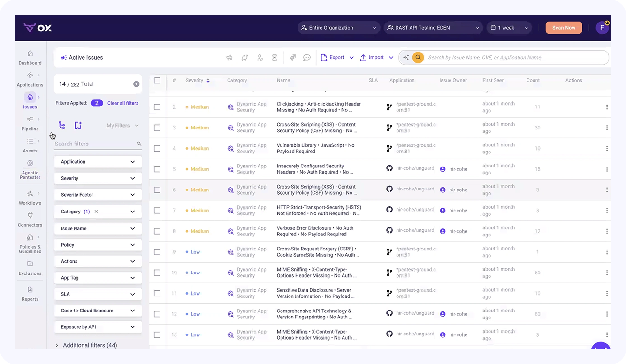This screenshot has width=626, height=364.
Task: Open user avatar E menu
Action: [x=602, y=28]
